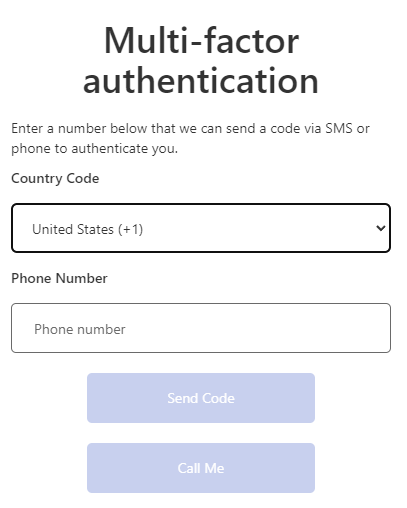
Task: Click the Send Code button
Action: (x=201, y=398)
